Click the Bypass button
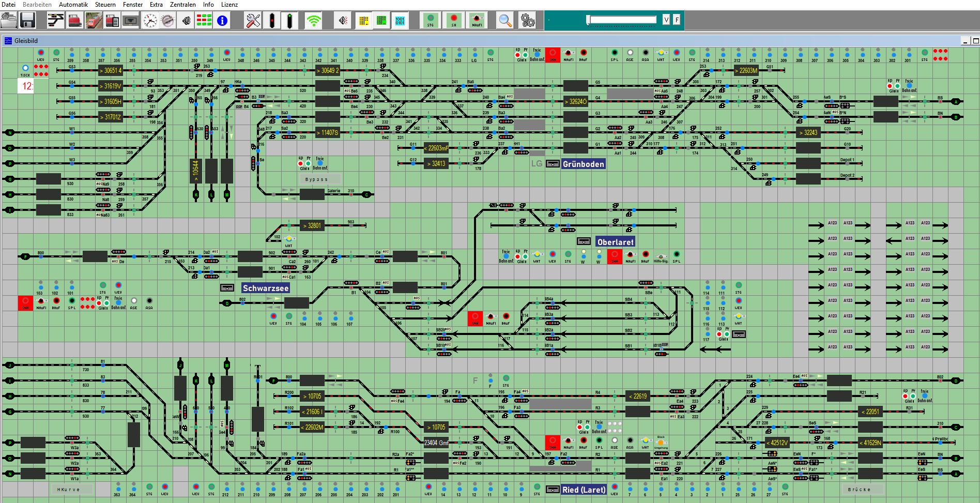 point(320,179)
